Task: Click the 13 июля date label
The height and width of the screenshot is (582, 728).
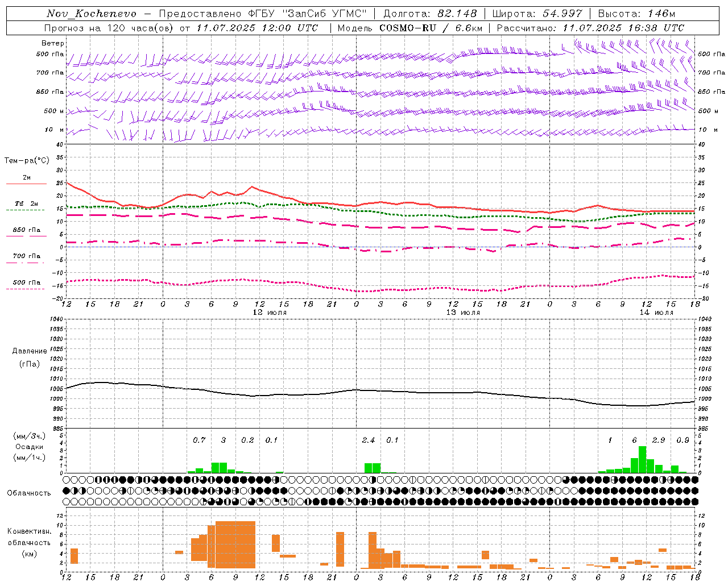Action: (463, 313)
